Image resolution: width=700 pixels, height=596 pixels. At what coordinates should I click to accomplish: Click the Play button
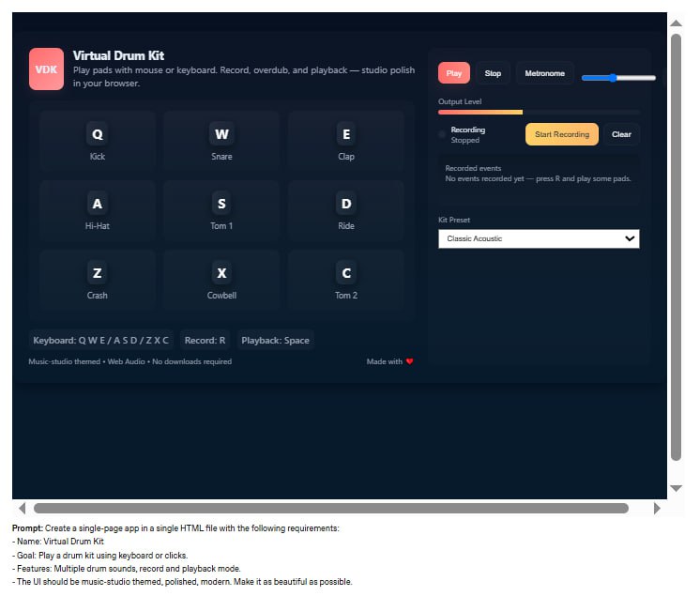454,73
